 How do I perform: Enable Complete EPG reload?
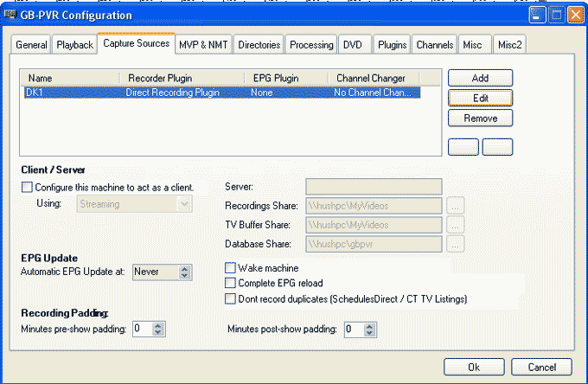pos(230,283)
